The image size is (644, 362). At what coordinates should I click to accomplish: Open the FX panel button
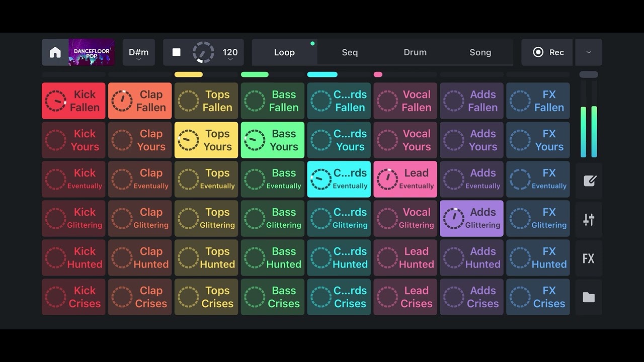[x=589, y=258]
